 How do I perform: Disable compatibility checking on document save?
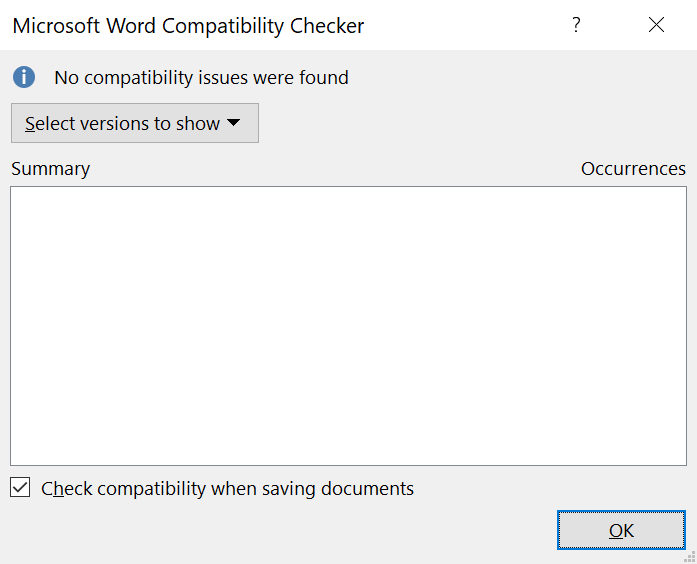click(20, 488)
